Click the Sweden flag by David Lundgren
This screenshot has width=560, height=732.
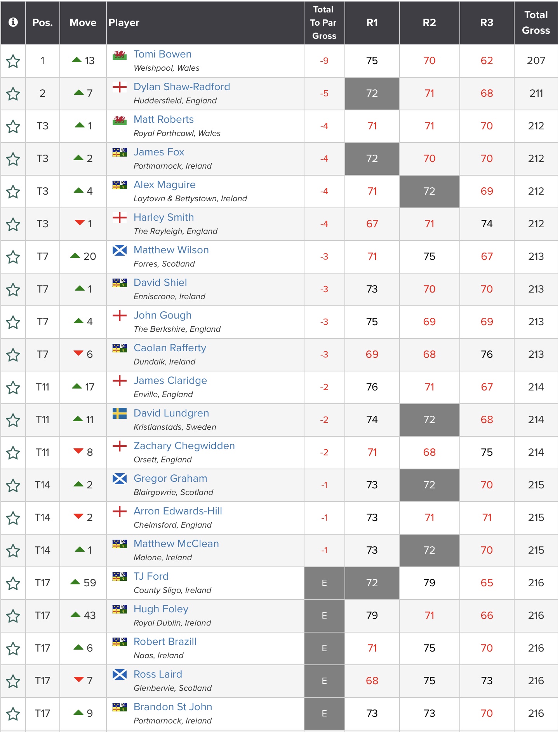point(120,413)
